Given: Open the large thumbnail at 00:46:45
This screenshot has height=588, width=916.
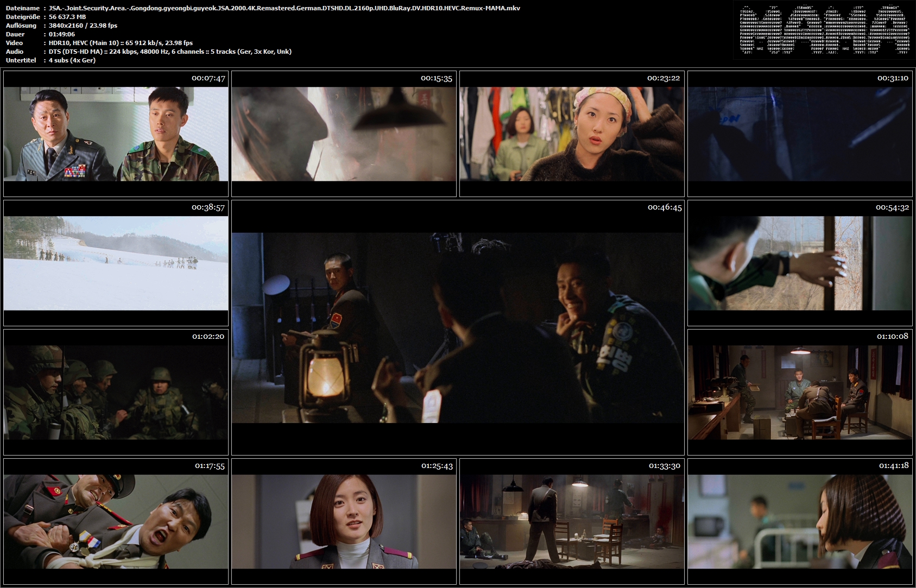Looking at the screenshot, I should 458,327.
